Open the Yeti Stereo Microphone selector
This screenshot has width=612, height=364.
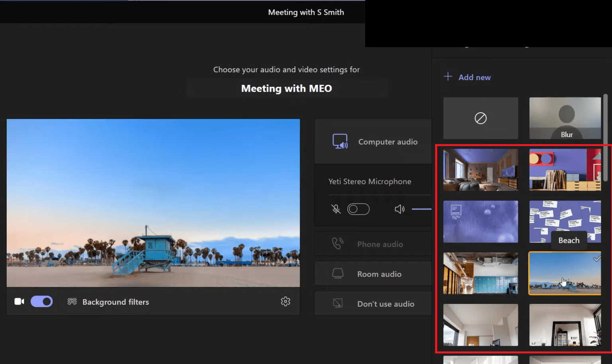click(x=369, y=181)
